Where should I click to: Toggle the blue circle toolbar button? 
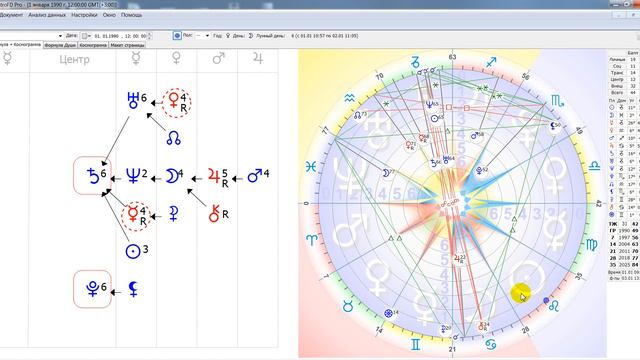tap(177, 36)
